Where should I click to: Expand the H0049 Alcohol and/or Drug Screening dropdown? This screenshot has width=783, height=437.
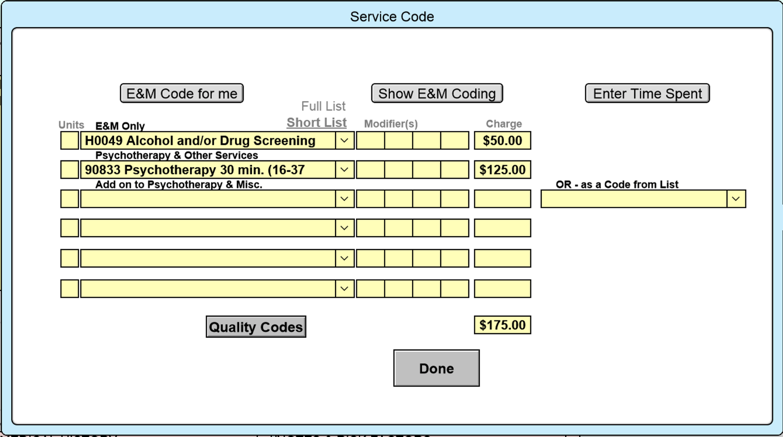click(344, 141)
